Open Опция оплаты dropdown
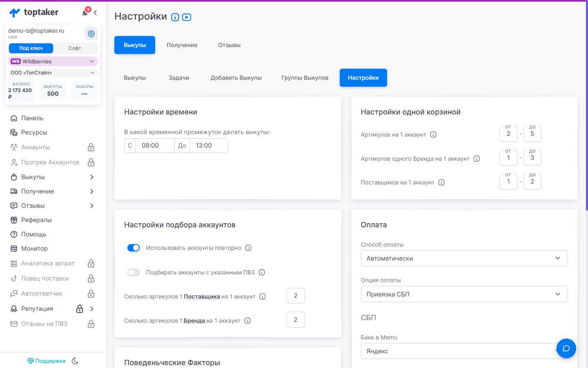Screen dimensions: 588x368 pyautogui.click(x=464, y=294)
